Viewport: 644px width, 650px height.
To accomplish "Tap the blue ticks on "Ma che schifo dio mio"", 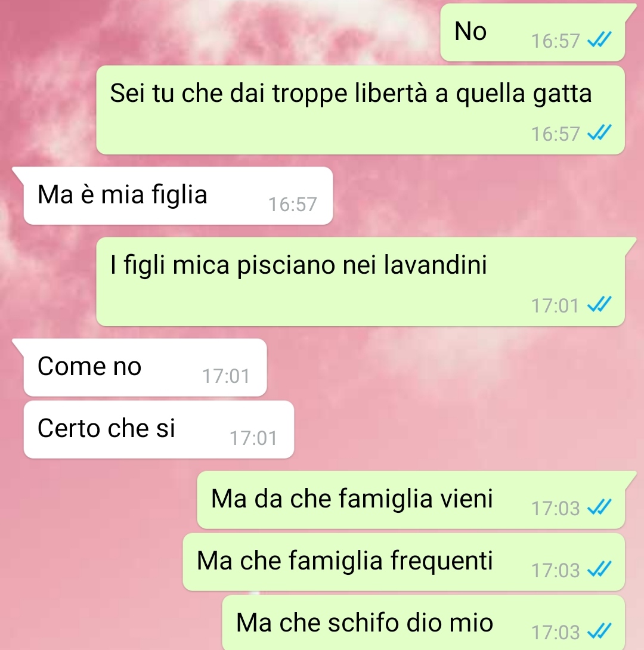I will [x=599, y=632].
